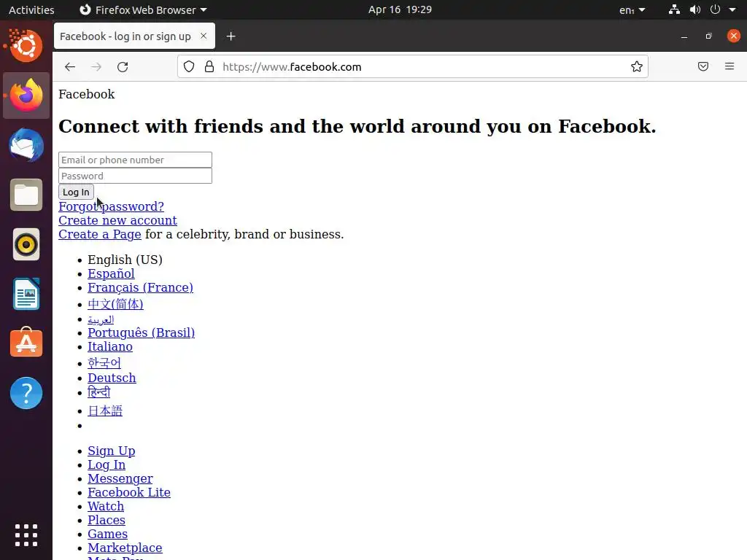Click the Facebook heading text

[x=87, y=94]
